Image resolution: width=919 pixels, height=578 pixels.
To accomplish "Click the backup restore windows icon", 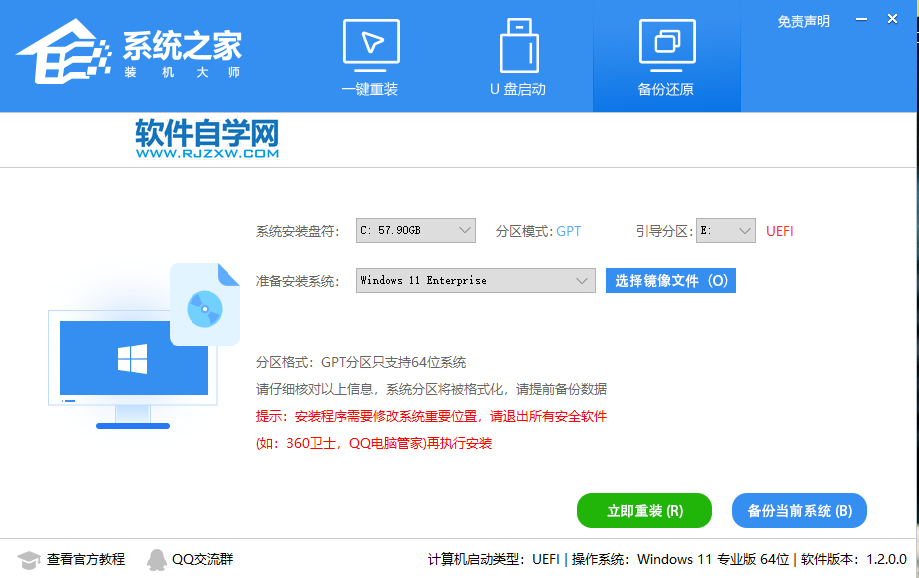I will tap(667, 45).
